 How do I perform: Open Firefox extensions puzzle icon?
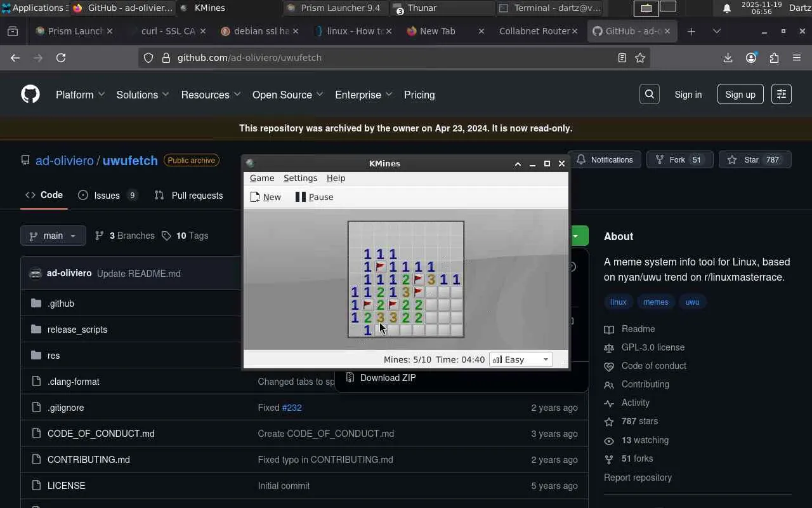pos(774,58)
